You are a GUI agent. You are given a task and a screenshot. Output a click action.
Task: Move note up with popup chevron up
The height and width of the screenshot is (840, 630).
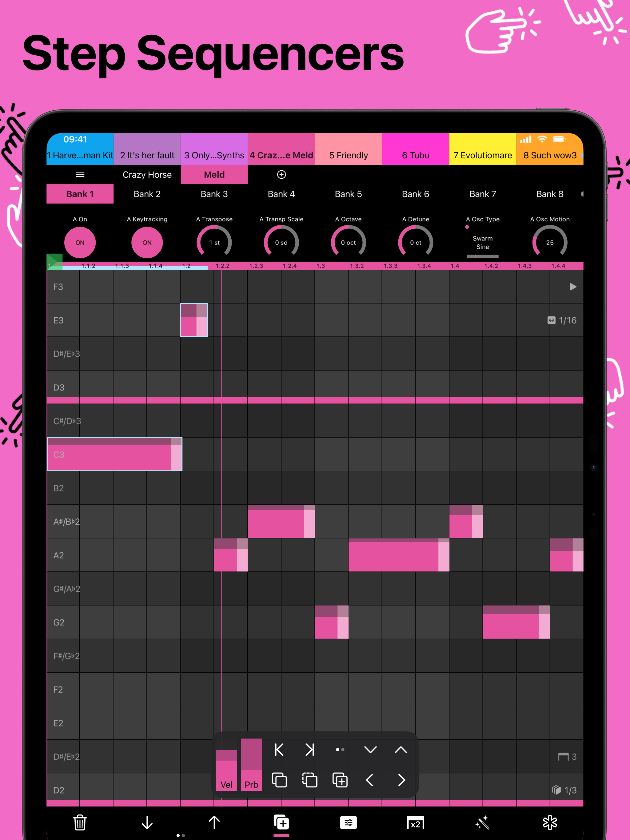point(401,750)
